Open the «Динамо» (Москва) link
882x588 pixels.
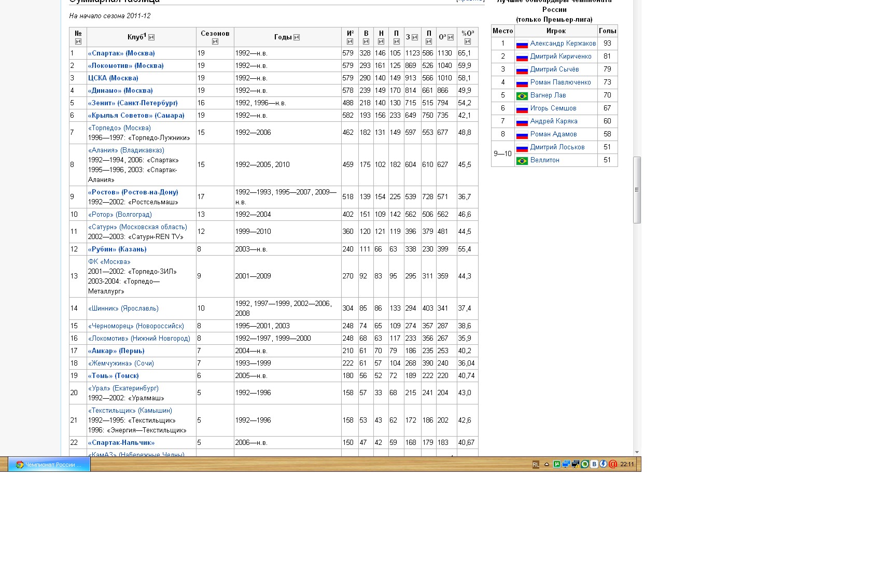(x=120, y=90)
